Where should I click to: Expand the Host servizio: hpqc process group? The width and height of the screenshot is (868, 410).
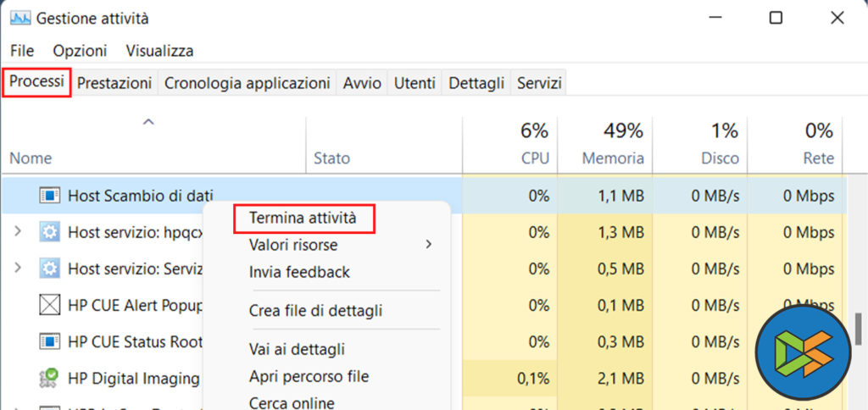click(x=19, y=232)
